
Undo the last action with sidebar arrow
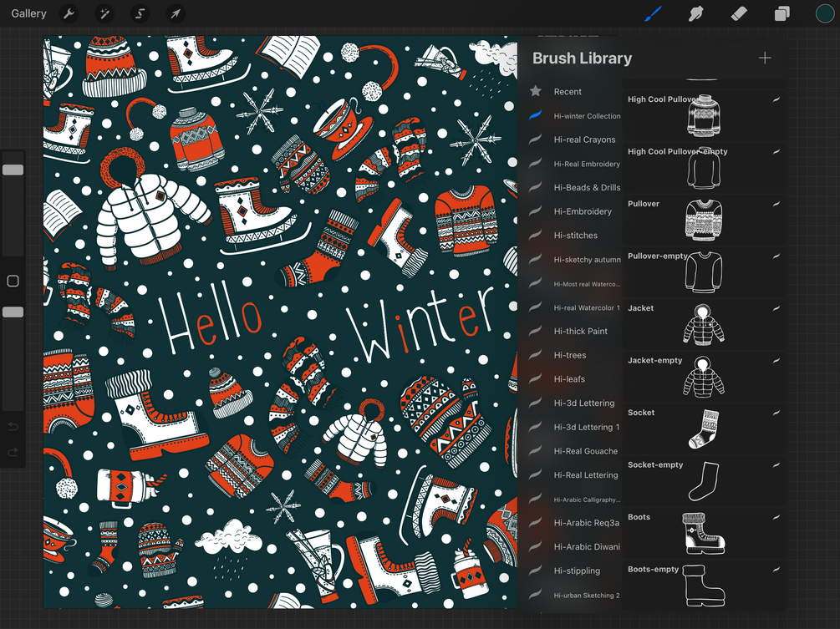pyautogui.click(x=13, y=427)
